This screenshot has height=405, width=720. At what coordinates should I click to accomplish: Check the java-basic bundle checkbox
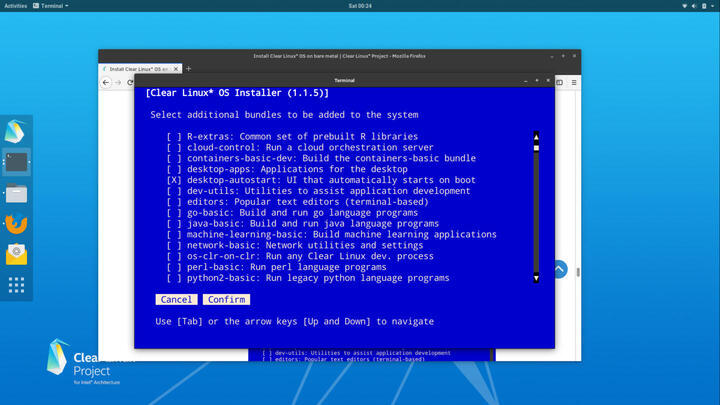[174, 224]
